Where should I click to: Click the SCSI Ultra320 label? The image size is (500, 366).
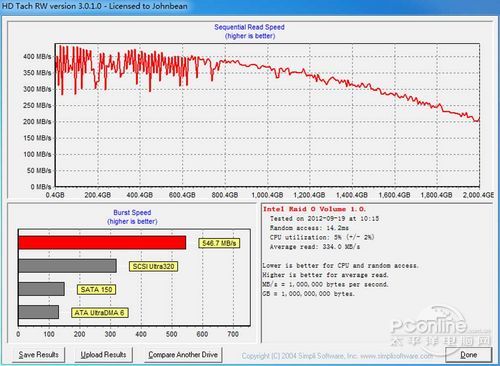(153, 266)
